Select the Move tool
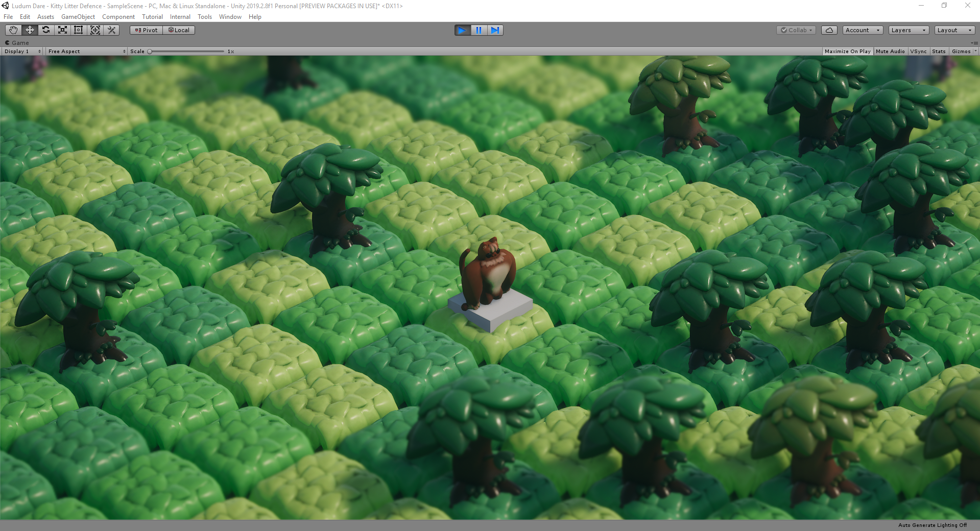This screenshot has height=531, width=980. click(30, 30)
